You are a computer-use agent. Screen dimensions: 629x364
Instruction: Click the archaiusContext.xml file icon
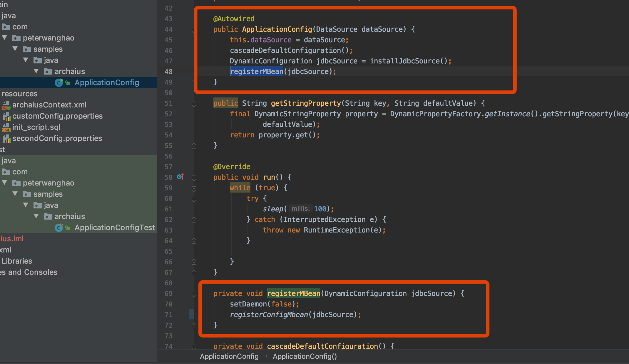pyautogui.click(x=6, y=105)
